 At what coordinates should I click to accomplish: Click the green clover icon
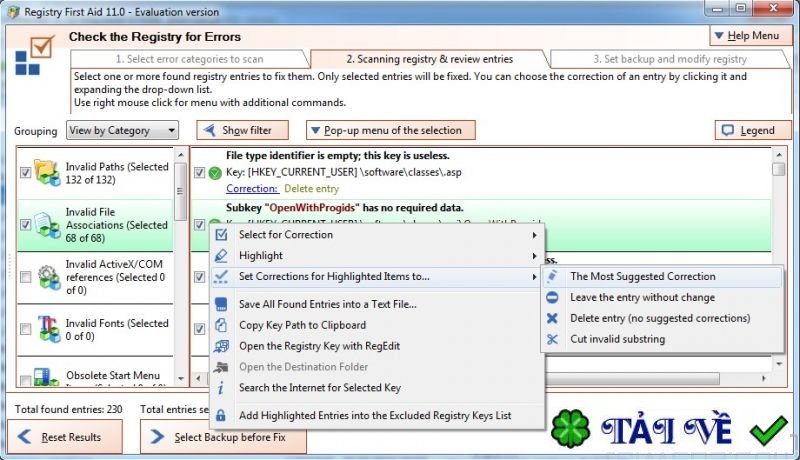(x=570, y=429)
